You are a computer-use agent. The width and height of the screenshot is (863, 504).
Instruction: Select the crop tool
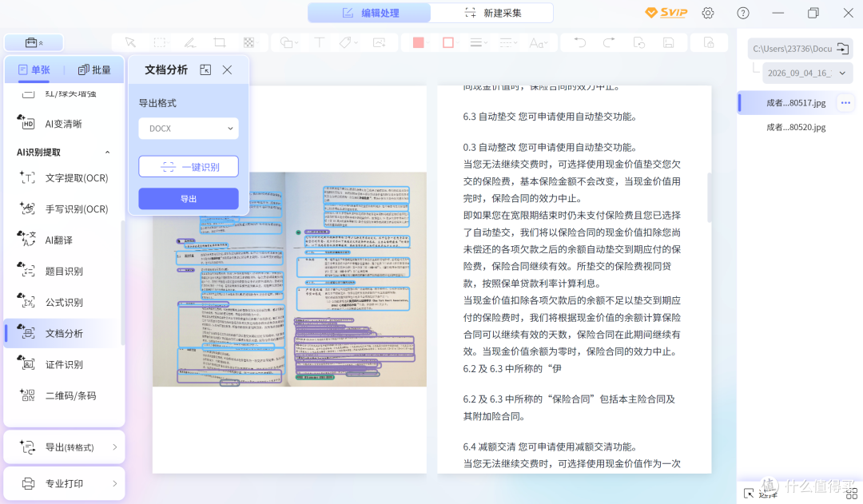point(220,42)
